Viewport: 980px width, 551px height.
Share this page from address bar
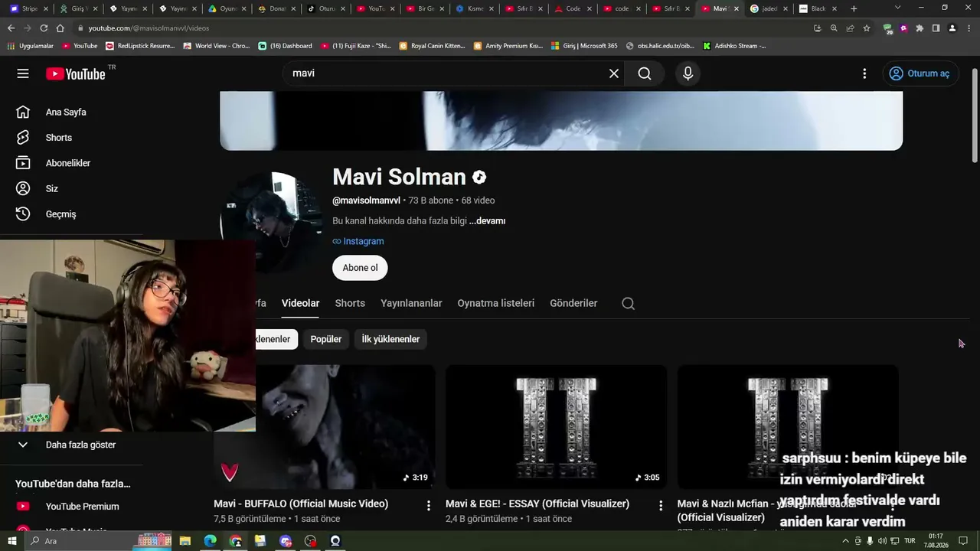point(850,28)
